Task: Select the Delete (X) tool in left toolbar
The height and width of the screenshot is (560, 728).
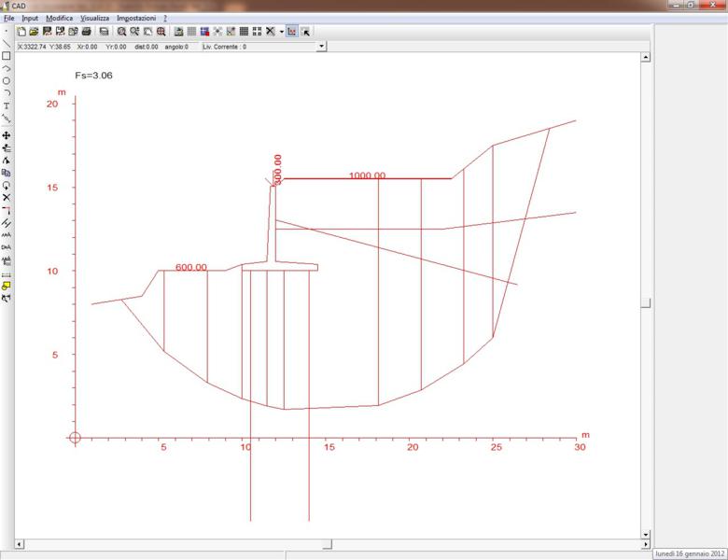Action: tap(6, 198)
